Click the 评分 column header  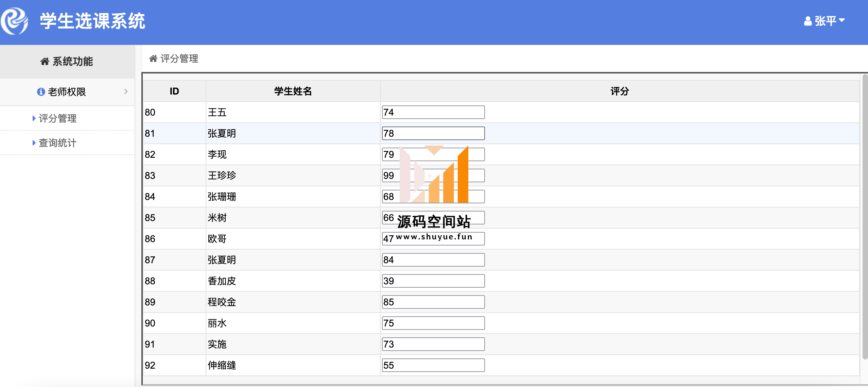pyautogui.click(x=620, y=91)
